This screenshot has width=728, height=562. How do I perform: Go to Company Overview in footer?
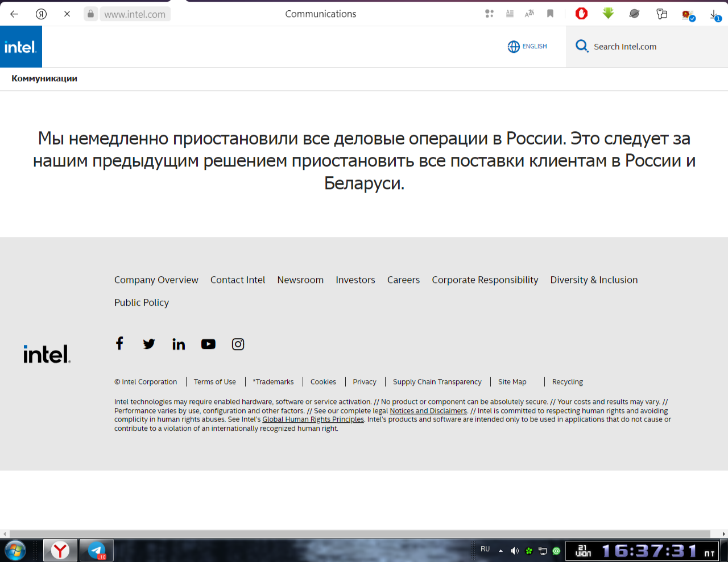pos(156,280)
